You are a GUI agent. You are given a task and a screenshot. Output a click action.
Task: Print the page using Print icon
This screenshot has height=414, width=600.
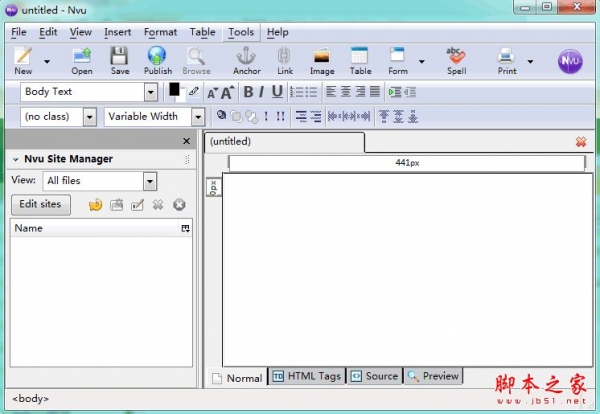507,60
